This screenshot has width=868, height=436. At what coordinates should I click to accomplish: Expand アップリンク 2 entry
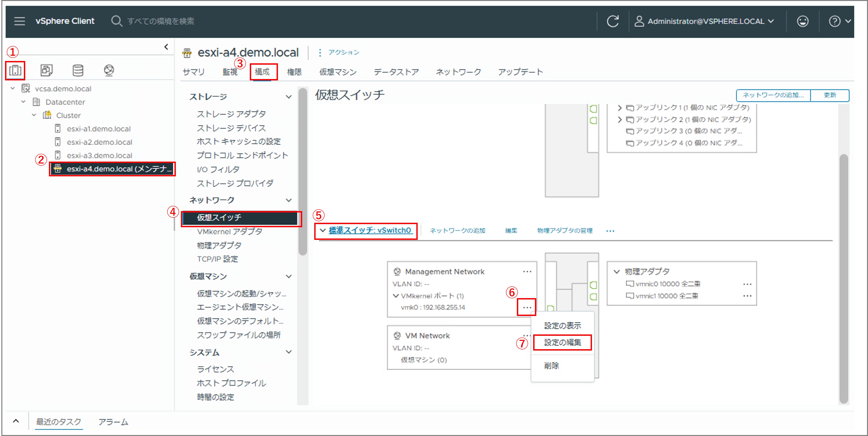point(619,120)
